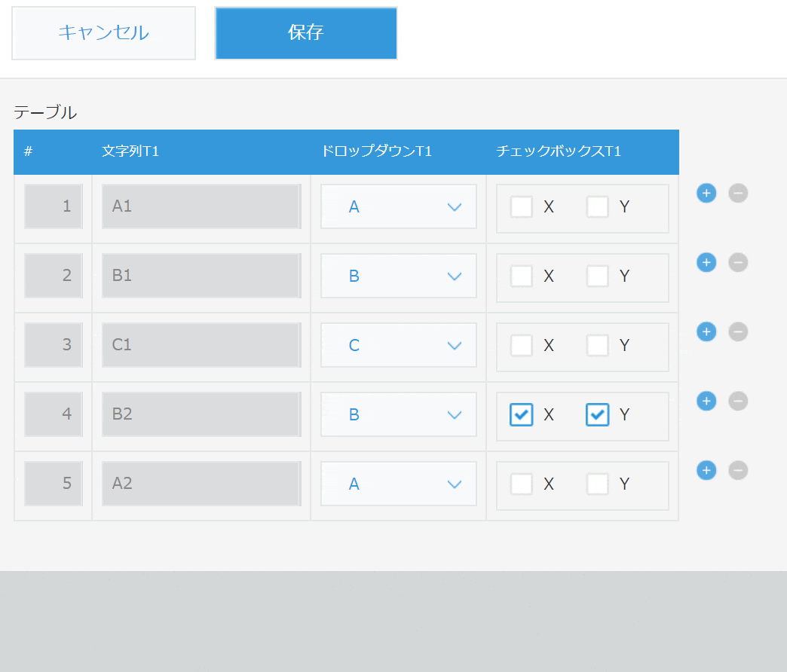
Task: Remove row A1 with minus icon
Action: pyautogui.click(x=738, y=193)
